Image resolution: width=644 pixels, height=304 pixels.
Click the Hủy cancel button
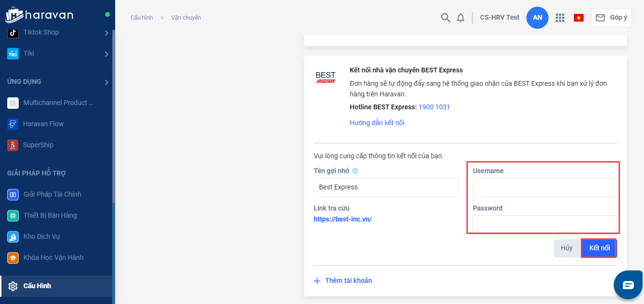pos(567,248)
